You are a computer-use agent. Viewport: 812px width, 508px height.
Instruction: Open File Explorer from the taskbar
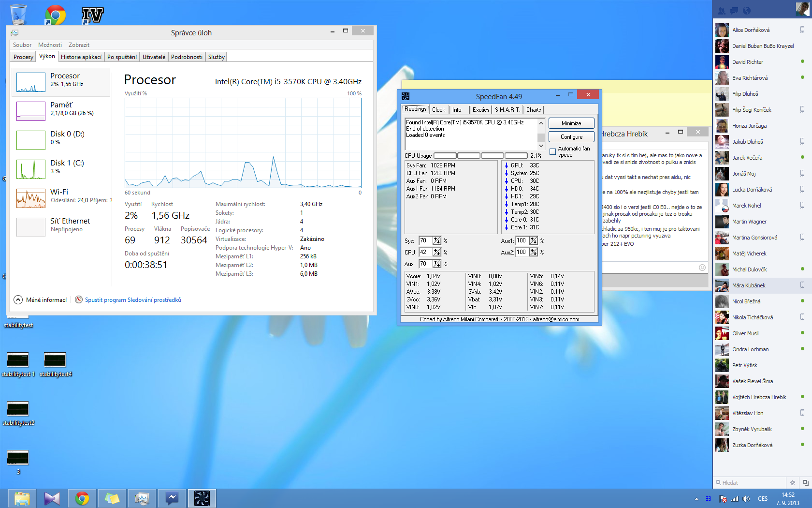point(22,498)
